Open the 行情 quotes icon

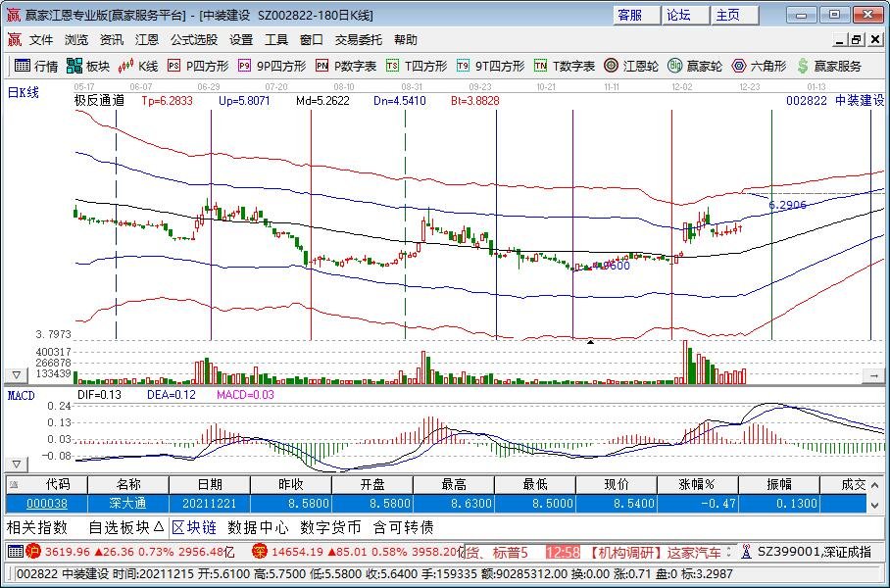[x=35, y=66]
